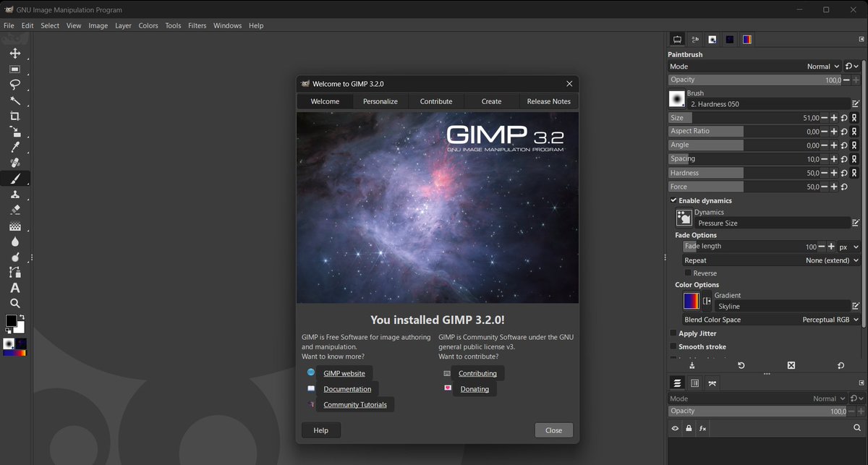868x465 pixels.
Task: Select the Fuzzy Select wand tool
Action: (14, 101)
